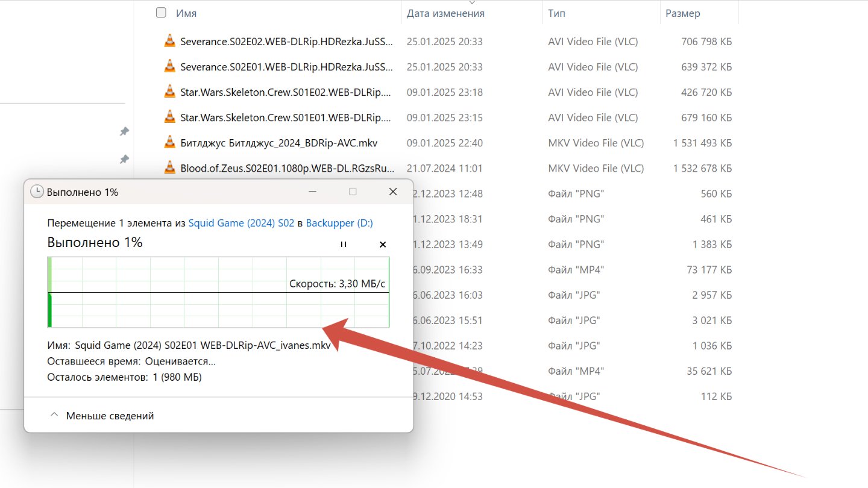Cancel the move with the small X
868x488 pixels.
pyautogui.click(x=382, y=244)
